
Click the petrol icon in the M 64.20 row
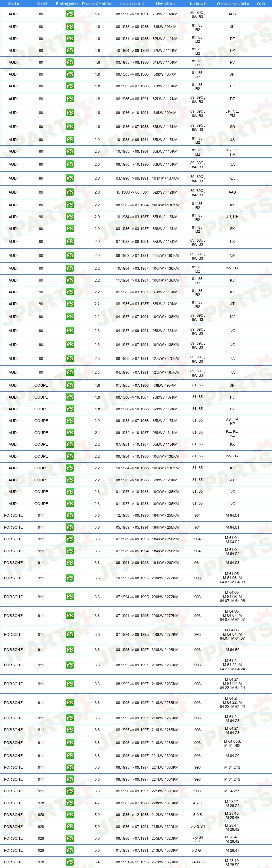point(70,756)
